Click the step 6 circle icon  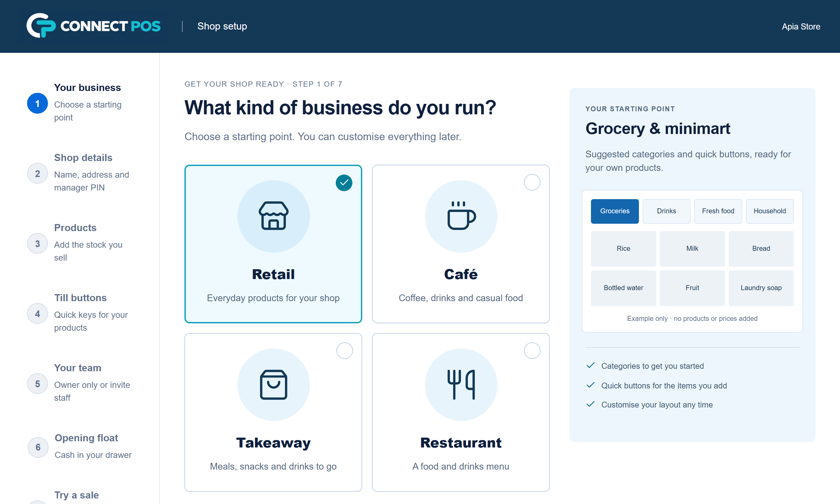tap(38, 447)
